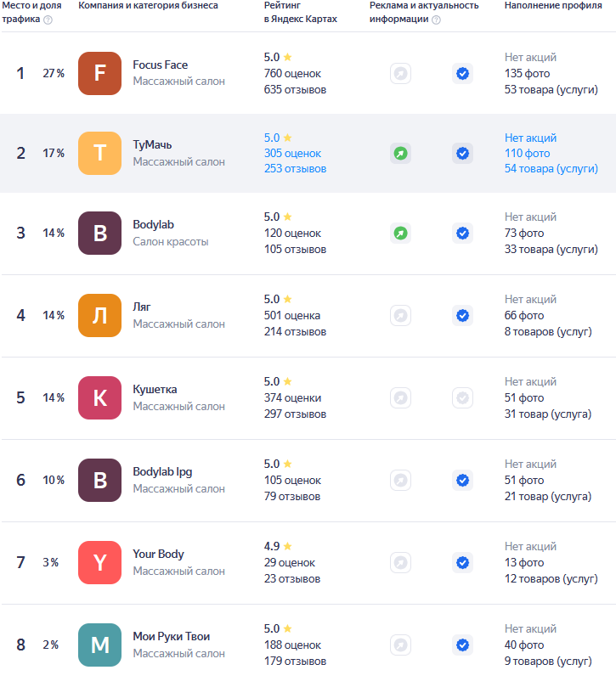The width and height of the screenshot is (616, 687).
Task: Click the 'Нет акций' link in ТуМачь row
Action: [530, 138]
